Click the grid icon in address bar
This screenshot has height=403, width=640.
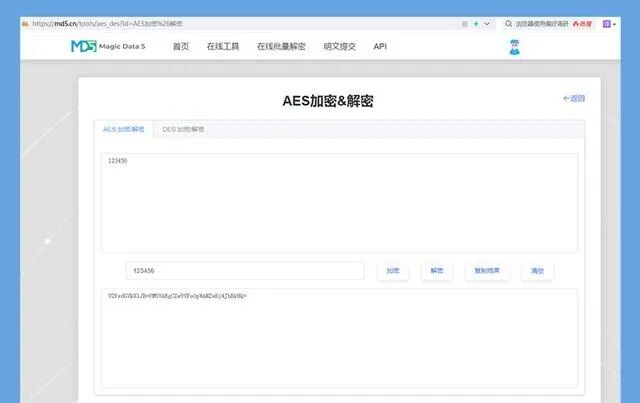coord(464,24)
